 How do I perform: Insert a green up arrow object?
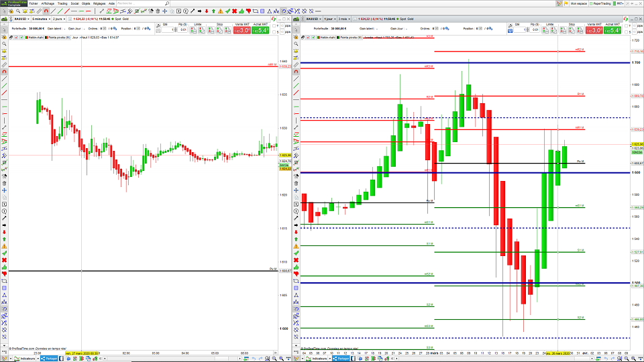coord(213,11)
